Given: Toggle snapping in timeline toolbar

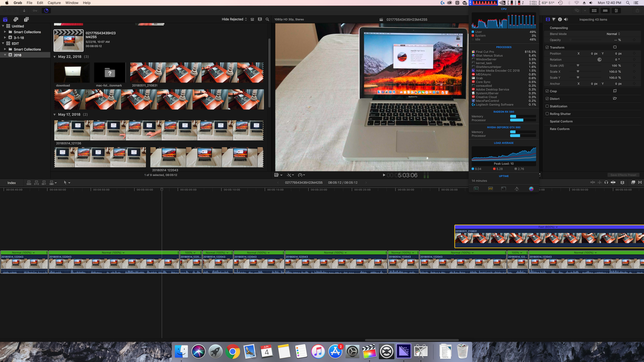Looking at the screenshot, I should pyautogui.click(x=613, y=182).
